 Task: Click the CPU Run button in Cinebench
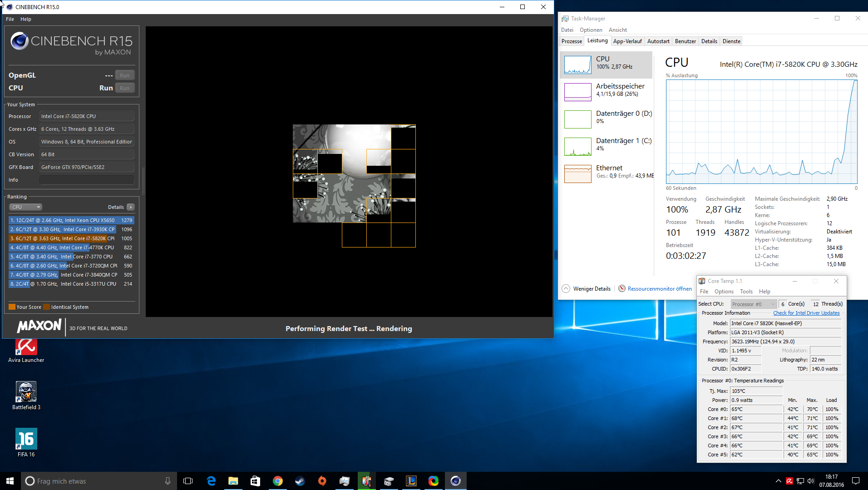pos(125,88)
